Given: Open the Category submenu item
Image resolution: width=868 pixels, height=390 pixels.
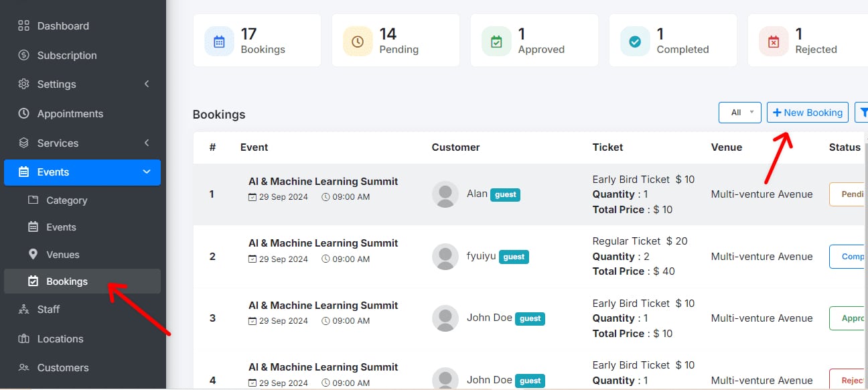Looking at the screenshot, I should [x=66, y=200].
